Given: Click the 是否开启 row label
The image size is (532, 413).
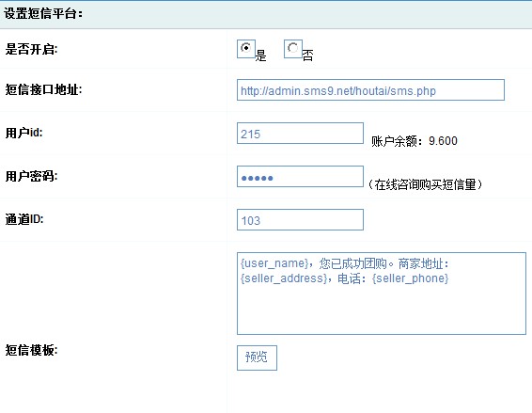Looking at the screenshot, I should [x=31, y=49].
